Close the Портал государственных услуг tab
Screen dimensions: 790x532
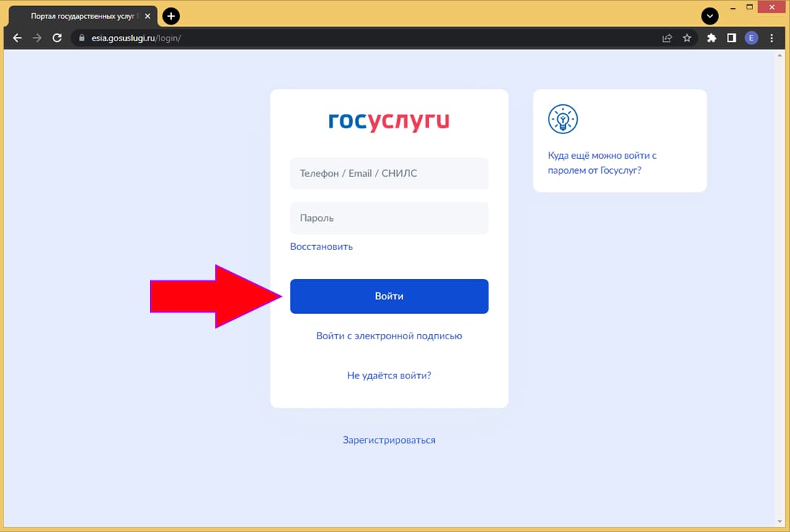point(147,16)
